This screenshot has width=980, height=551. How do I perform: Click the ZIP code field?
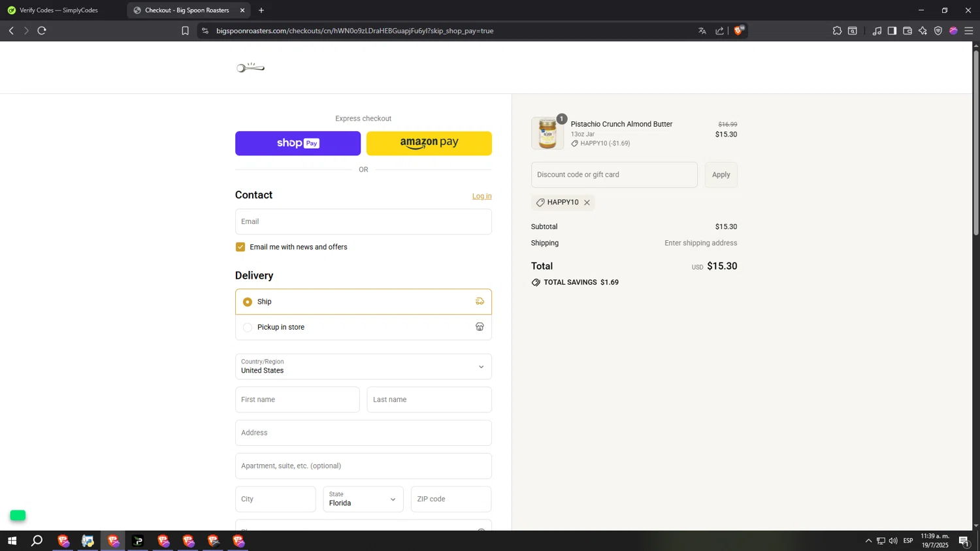(x=451, y=499)
